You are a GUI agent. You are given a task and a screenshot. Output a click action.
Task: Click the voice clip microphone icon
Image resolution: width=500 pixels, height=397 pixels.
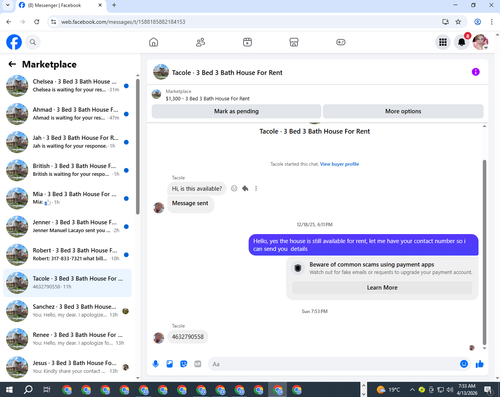point(156,364)
